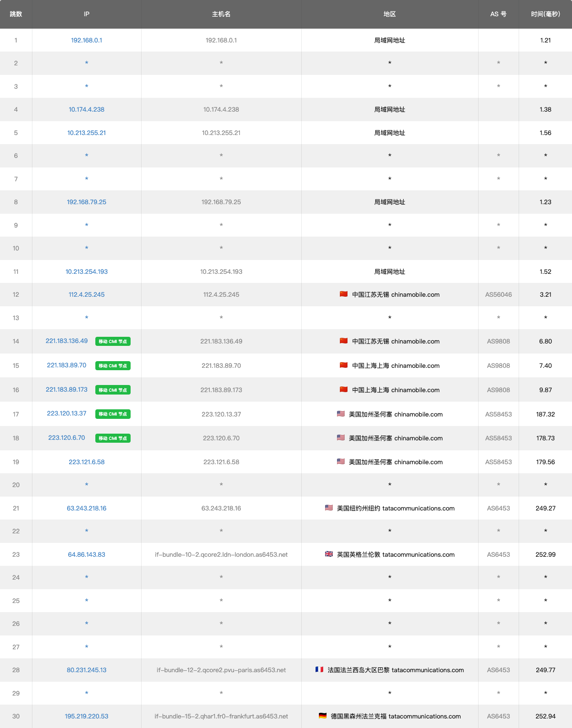The width and height of the screenshot is (572, 728).
Task: Click the US flag icon in hop 17
Action: [340, 414]
